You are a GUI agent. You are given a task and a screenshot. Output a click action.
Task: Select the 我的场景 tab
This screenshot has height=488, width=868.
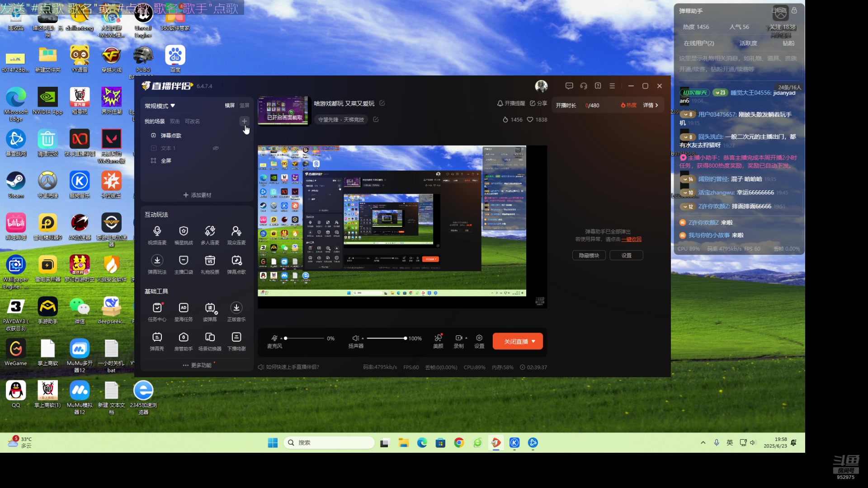click(155, 121)
